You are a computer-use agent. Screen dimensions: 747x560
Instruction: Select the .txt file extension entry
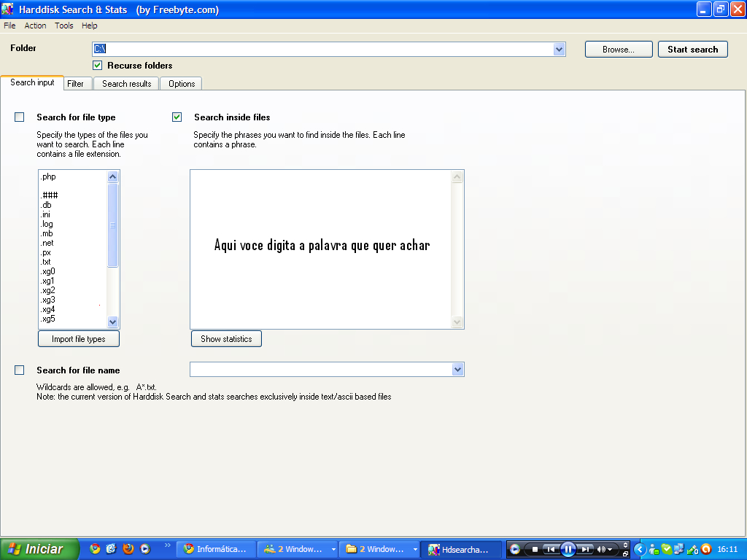tap(45, 262)
